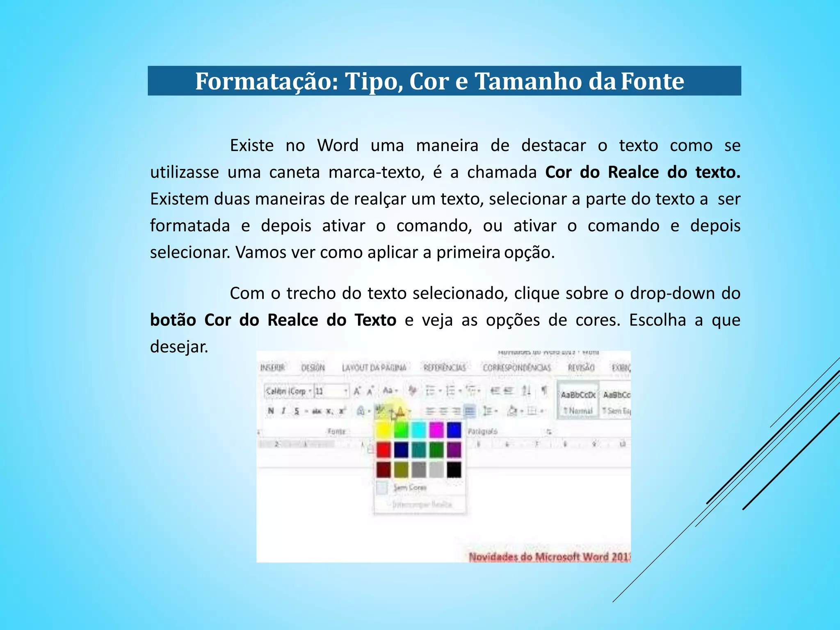This screenshot has width=840, height=630.
Task: Click the Font Color (A) icon
Action: pyautogui.click(x=401, y=411)
